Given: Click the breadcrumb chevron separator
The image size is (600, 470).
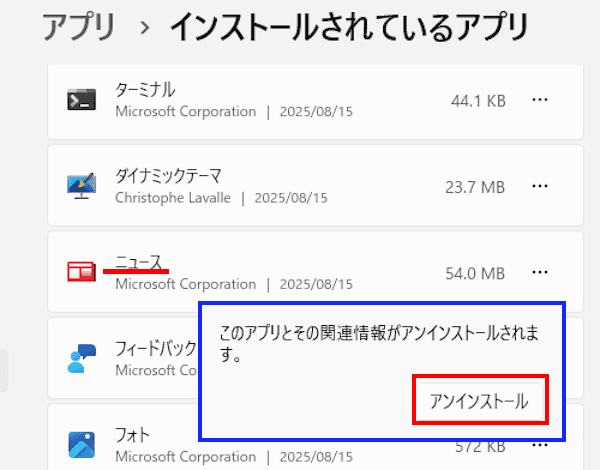Looking at the screenshot, I should pyautogui.click(x=145, y=28).
